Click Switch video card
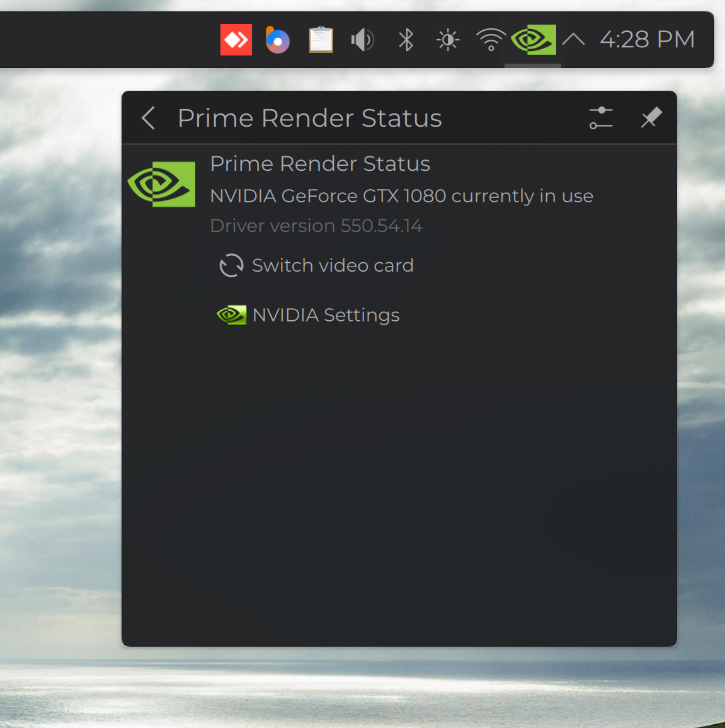 pyautogui.click(x=316, y=265)
